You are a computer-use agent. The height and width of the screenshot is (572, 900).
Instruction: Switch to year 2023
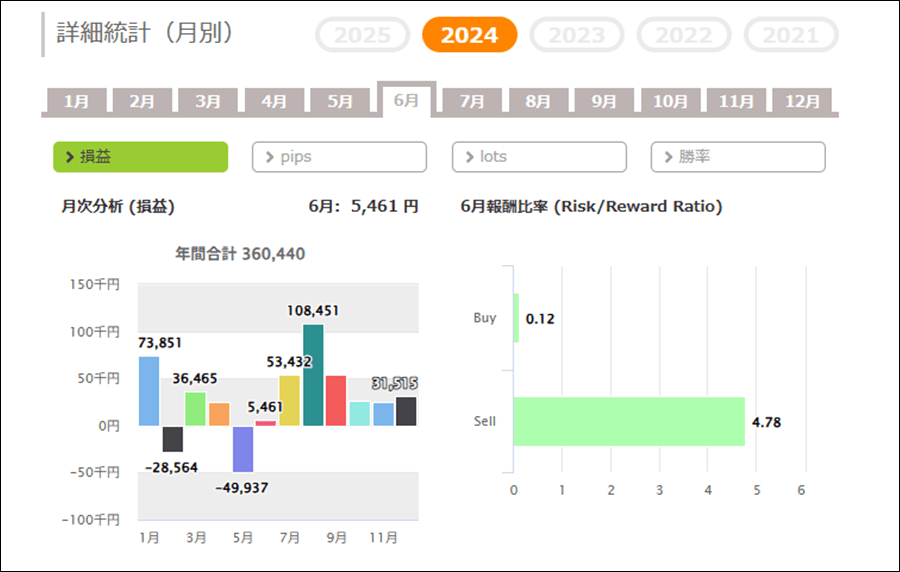point(577,35)
